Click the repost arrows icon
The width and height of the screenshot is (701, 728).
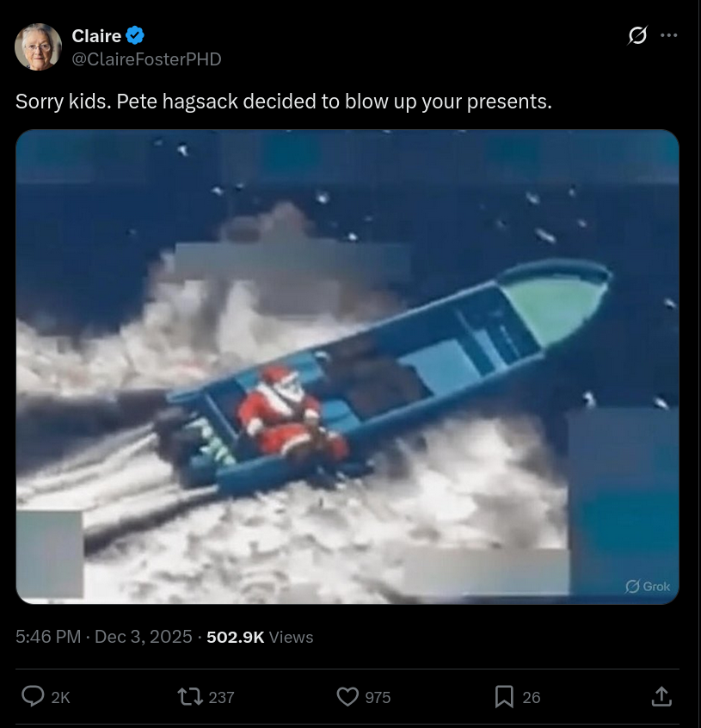tap(190, 696)
